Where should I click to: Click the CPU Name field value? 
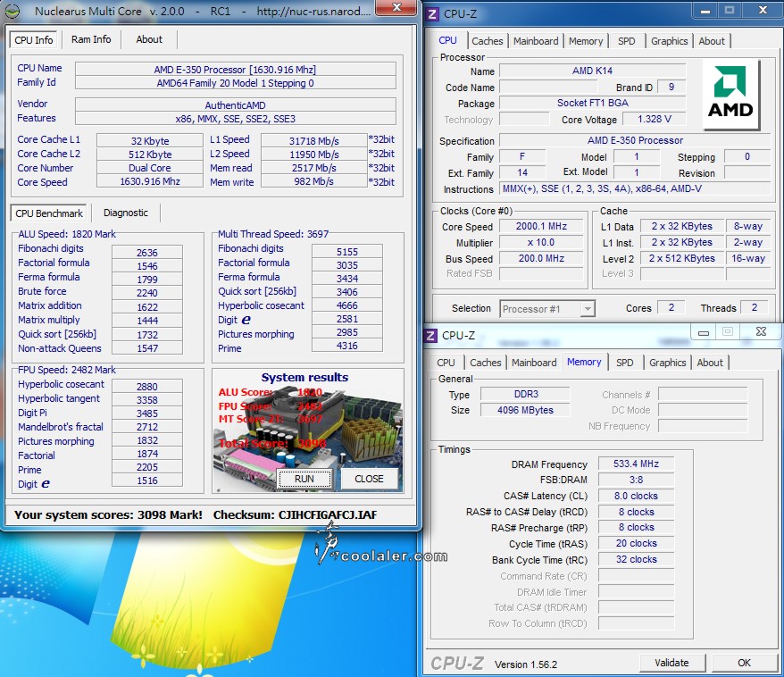pyautogui.click(x=235, y=70)
